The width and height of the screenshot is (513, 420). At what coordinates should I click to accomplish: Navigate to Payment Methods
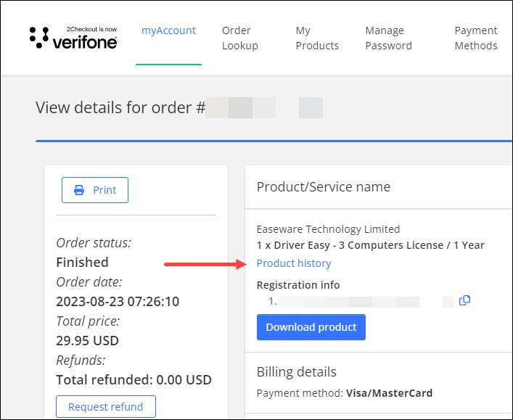(475, 38)
